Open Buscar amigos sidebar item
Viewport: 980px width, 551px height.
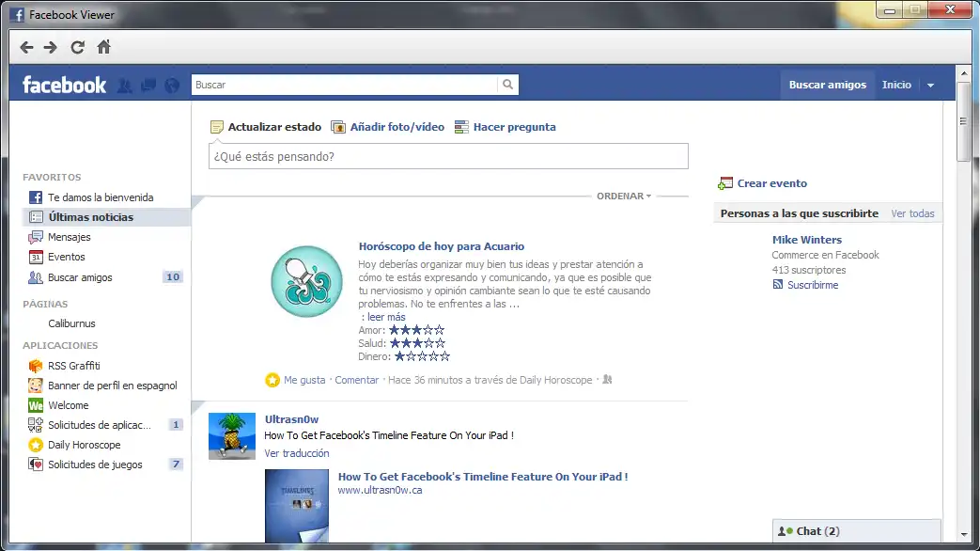[x=80, y=277]
